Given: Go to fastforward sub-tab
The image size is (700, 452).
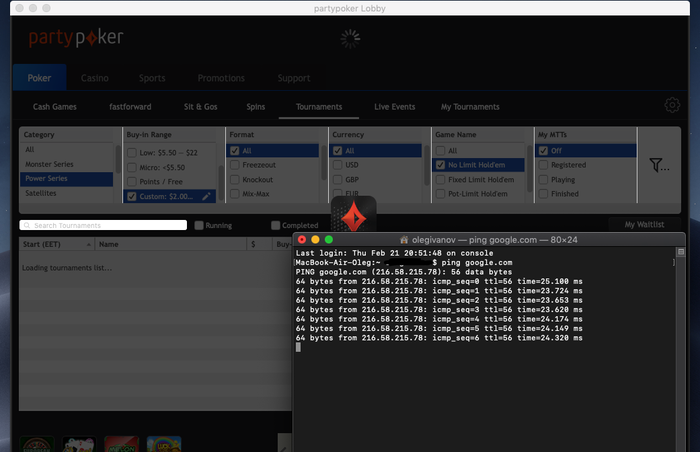Looking at the screenshot, I should coord(130,107).
